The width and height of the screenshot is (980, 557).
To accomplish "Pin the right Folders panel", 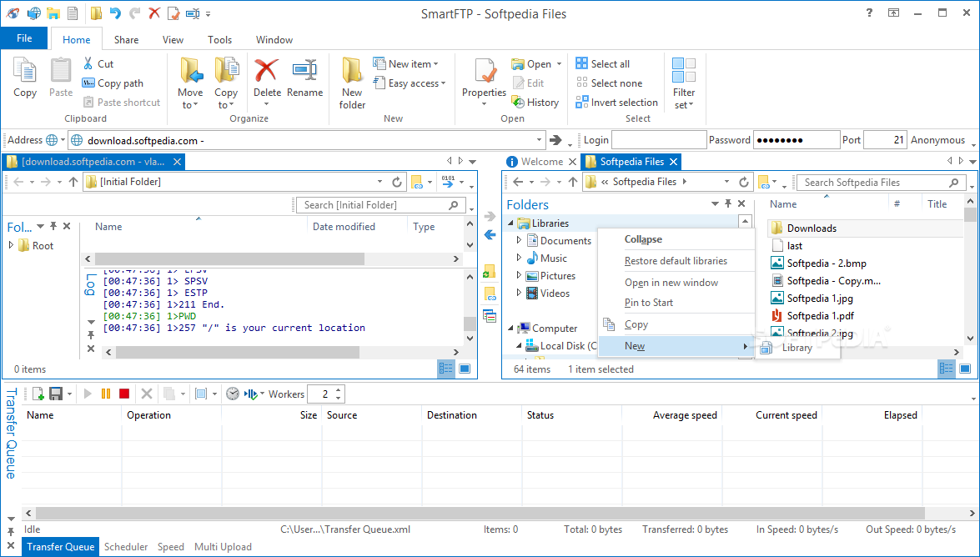I will point(728,203).
